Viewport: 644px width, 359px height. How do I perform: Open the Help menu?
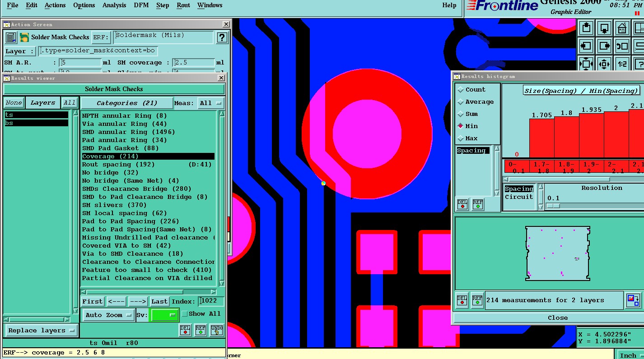(x=449, y=5)
